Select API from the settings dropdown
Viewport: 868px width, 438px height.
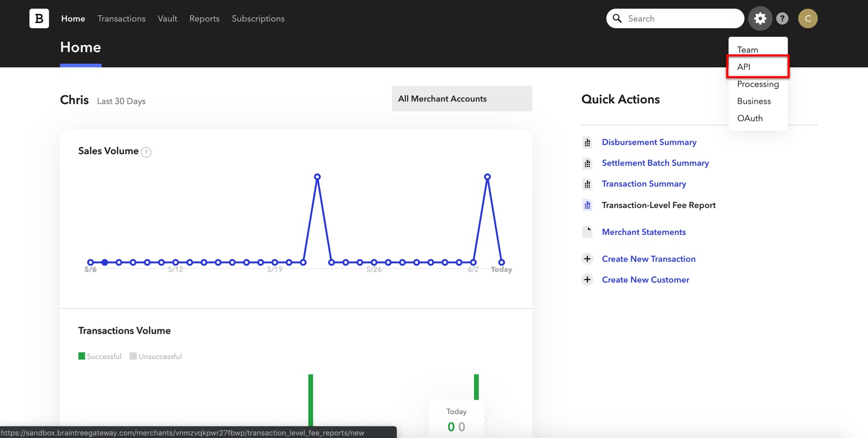coord(744,67)
